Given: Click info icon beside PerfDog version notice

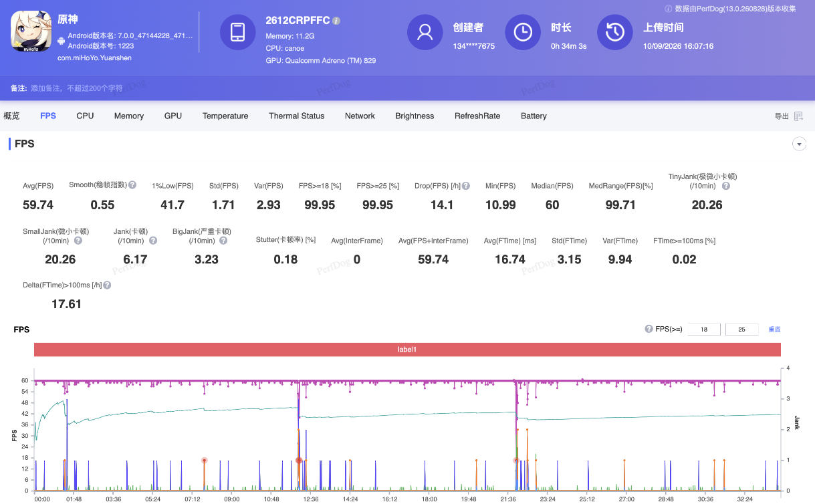Looking at the screenshot, I should [x=668, y=9].
